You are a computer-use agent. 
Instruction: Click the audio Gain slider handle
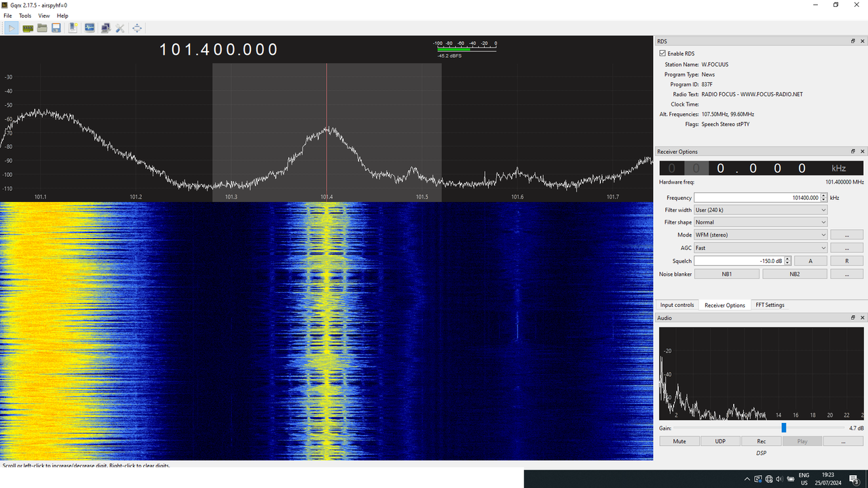click(x=784, y=428)
